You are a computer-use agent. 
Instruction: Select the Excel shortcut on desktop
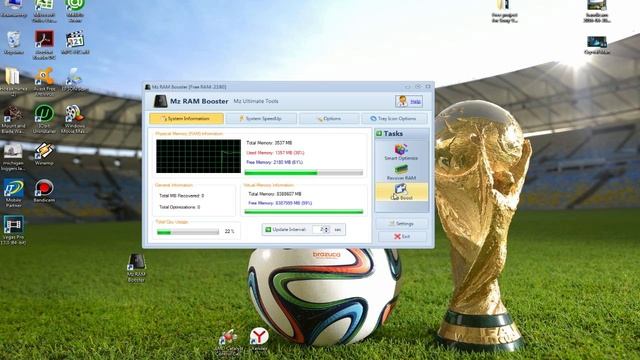44,11
